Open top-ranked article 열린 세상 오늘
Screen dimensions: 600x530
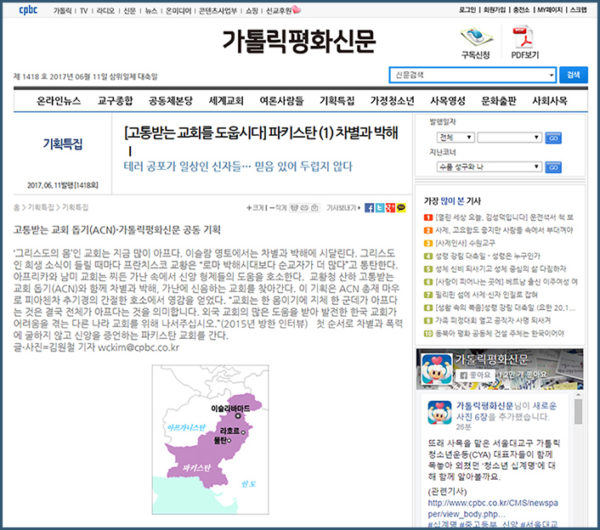tap(504, 217)
